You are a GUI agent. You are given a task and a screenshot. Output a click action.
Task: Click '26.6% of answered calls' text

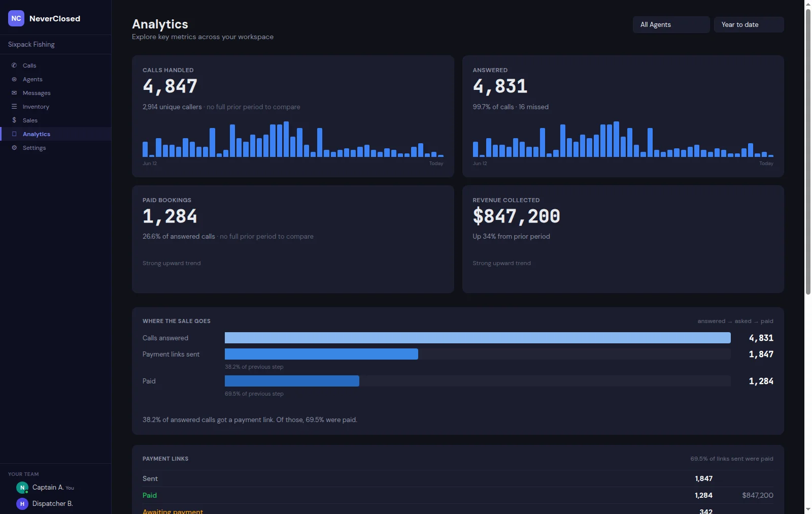(179, 237)
